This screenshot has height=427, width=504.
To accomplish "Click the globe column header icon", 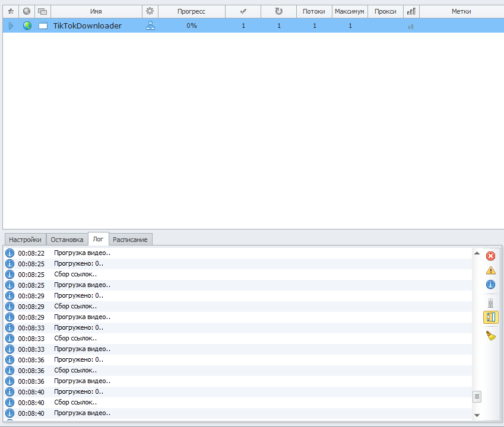I will (x=27, y=11).
